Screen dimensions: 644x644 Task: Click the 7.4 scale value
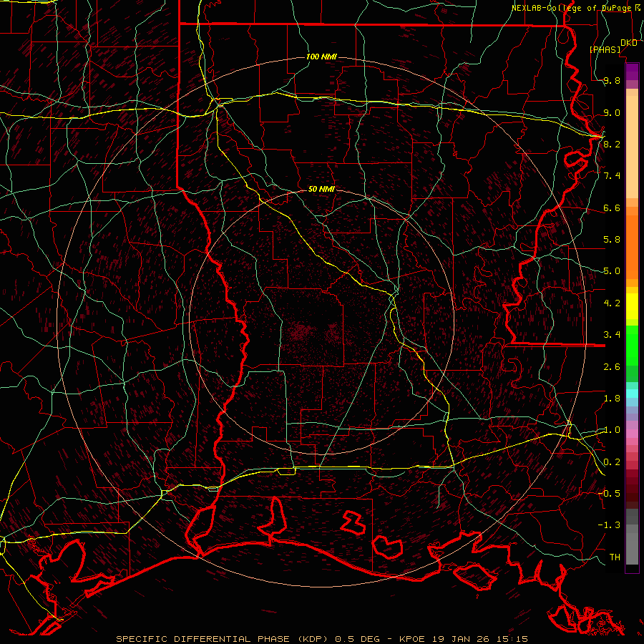tap(612, 176)
